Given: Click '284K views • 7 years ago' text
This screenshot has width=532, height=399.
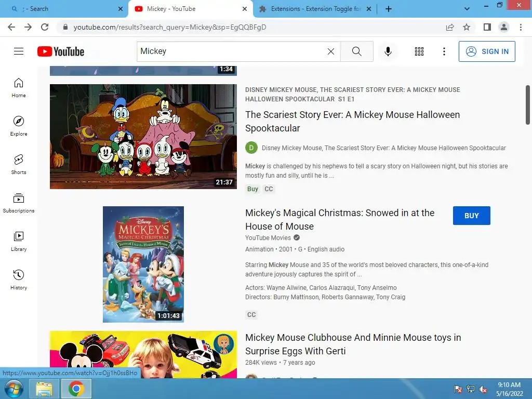Looking at the screenshot, I should pyautogui.click(x=280, y=362).
